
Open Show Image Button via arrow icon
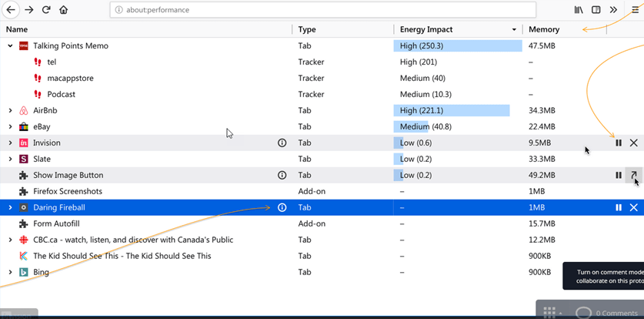click(634, 175)
